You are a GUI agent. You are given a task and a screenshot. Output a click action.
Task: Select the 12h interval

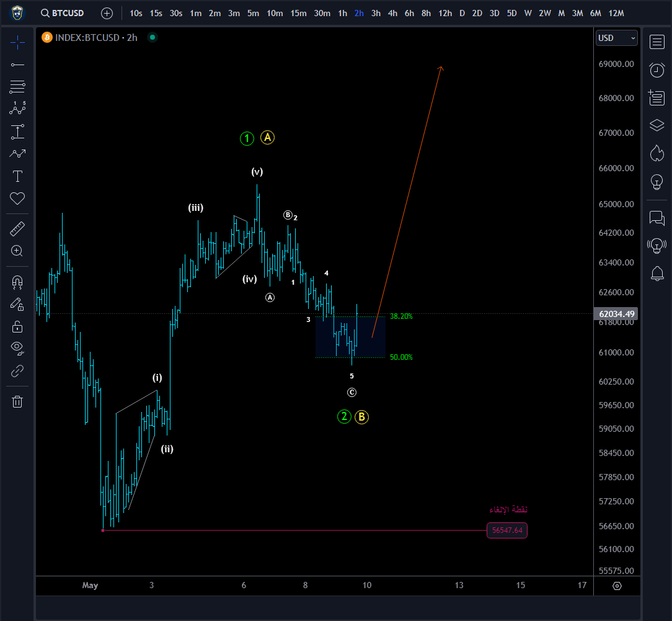[x=445, y=13]
